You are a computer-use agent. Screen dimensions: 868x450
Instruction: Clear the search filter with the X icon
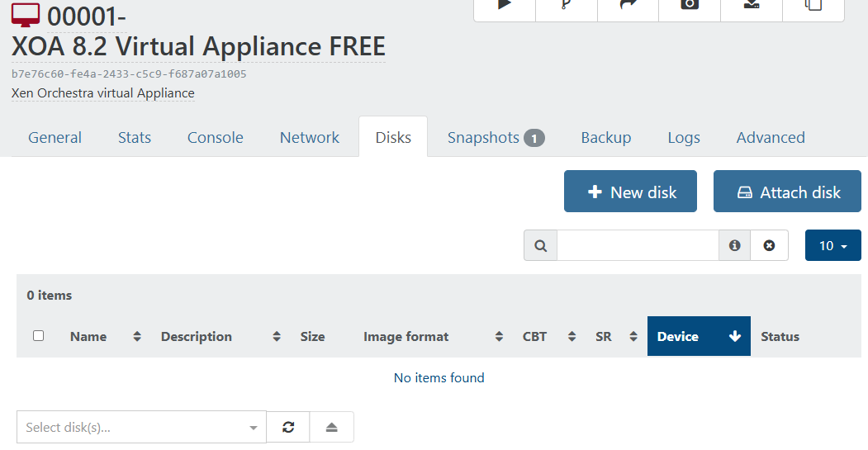769,245
